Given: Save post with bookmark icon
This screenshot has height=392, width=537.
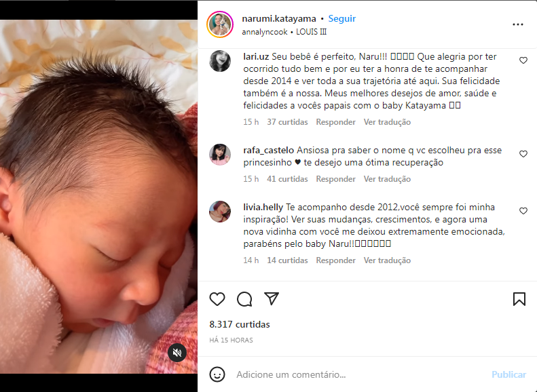Looking at the screenshot, I should pyautogui.click(x=519, y=299).
